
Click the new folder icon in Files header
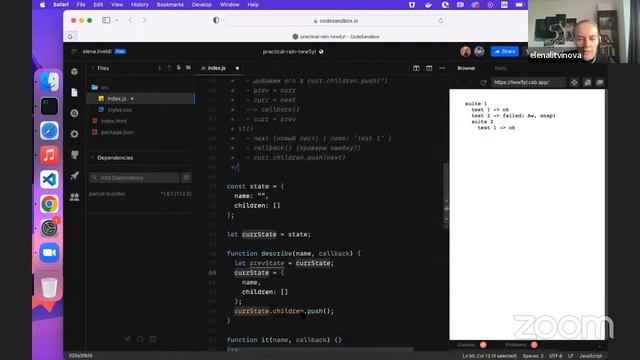188,68
